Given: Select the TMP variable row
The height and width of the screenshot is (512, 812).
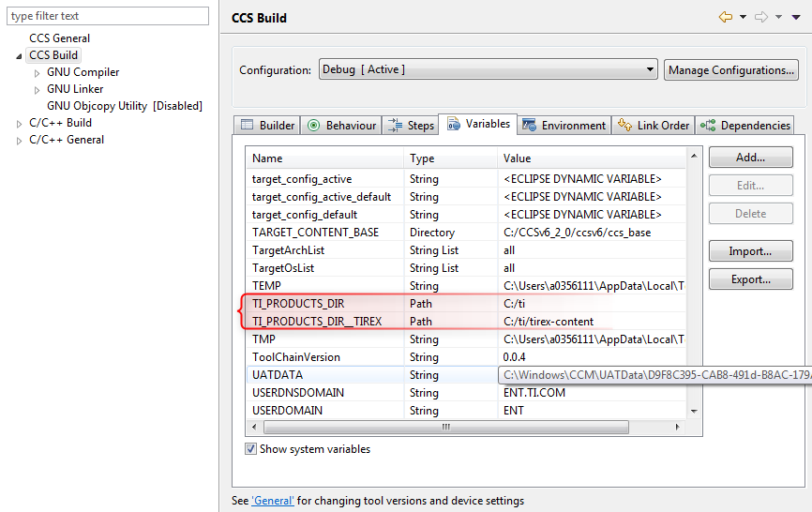Looking at the screenshot, I should 466,339.
